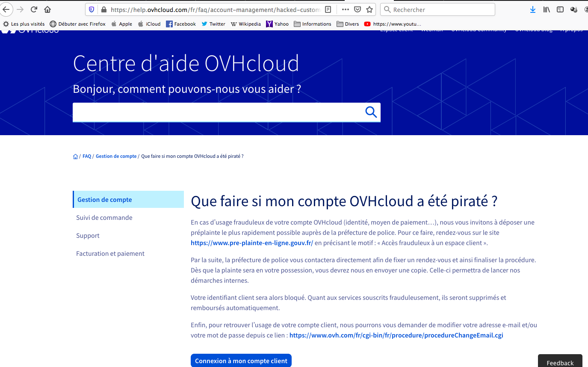
Task: Click the FAQ breadcrumb link
Action: click(87, 156)
